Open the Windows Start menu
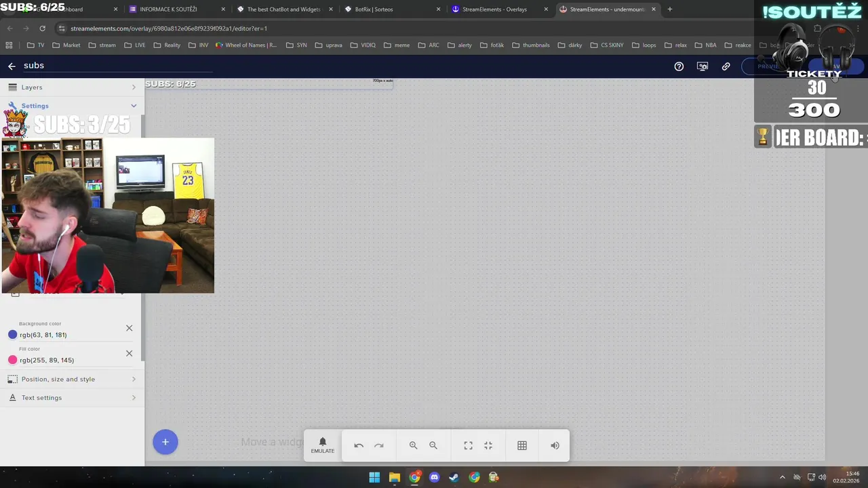Screen dimensions: 868x488 (374, 477)
